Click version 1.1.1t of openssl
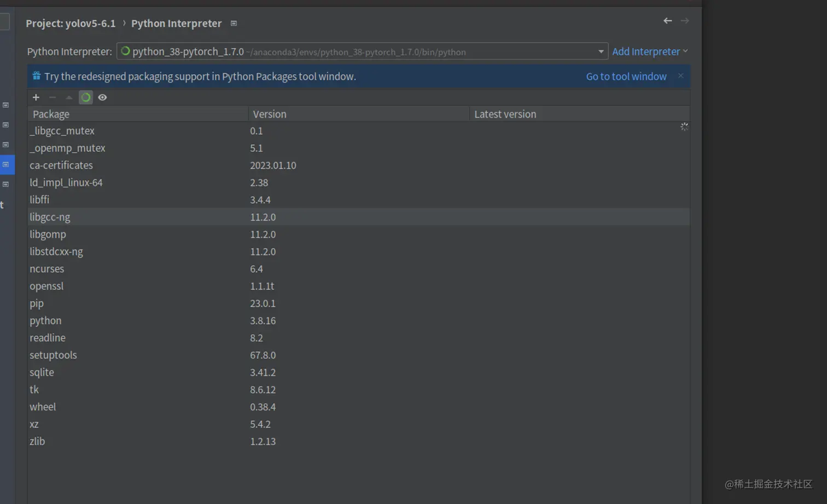 pyautogui.click(x=262, y=286)
